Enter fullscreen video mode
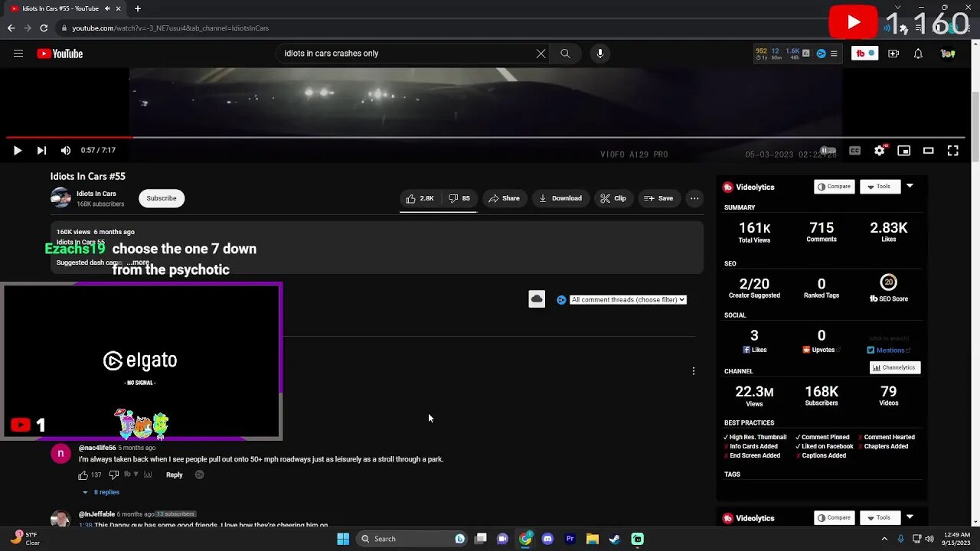 point(952,151)
